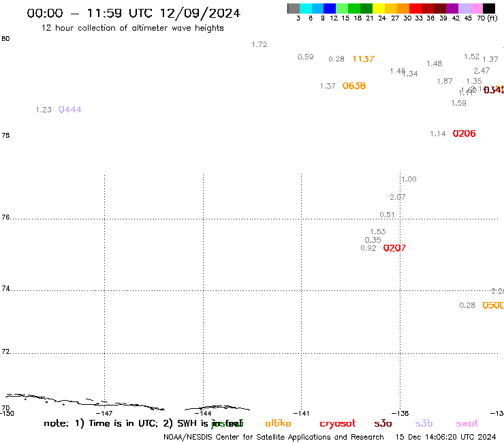The width and height of the screenshot is (504, 443).
Task: Select the light green 15 ft swatch
Action: (x=342, y=8)
